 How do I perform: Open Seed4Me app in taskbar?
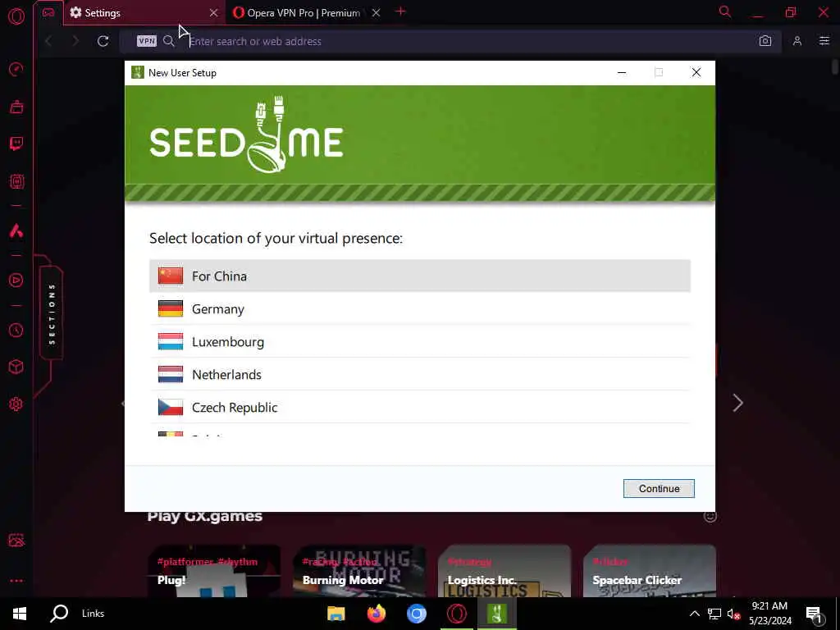tap(496, 614)
